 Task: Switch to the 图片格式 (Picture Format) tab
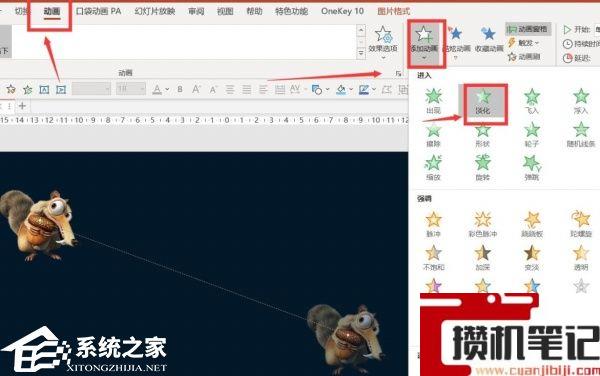coord(393,11)
